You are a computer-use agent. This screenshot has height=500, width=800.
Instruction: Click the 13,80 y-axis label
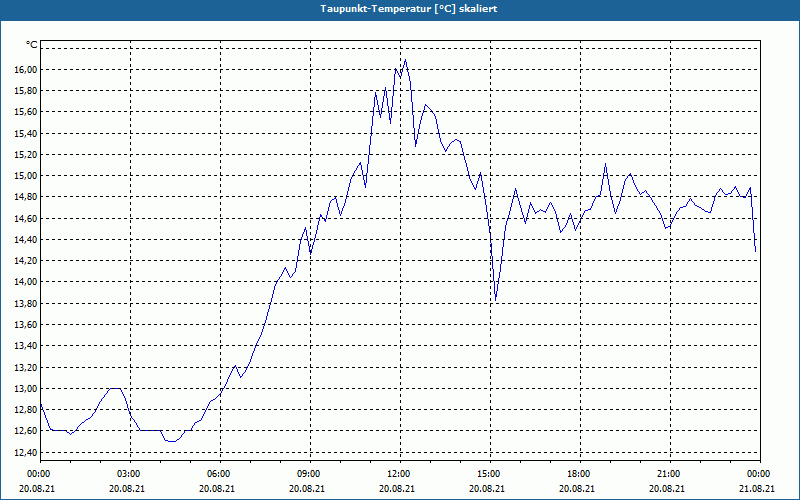(x=28, y=304)
